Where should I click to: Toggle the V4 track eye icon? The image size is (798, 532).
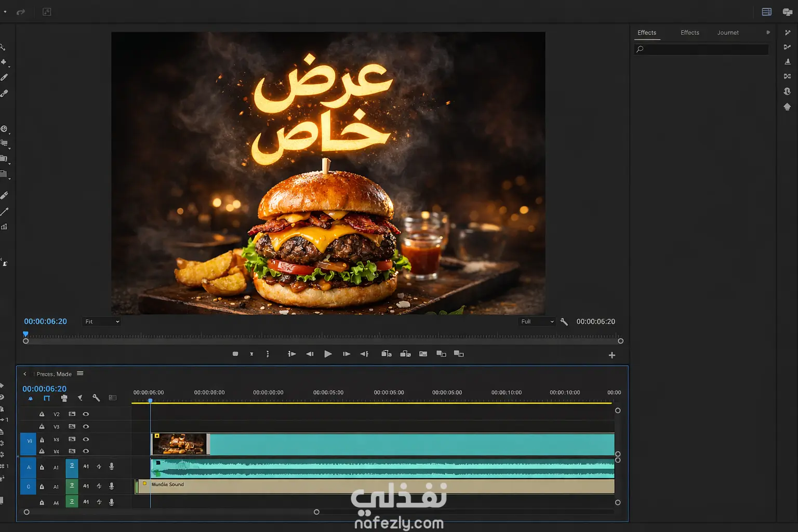(x=86, y=451)
